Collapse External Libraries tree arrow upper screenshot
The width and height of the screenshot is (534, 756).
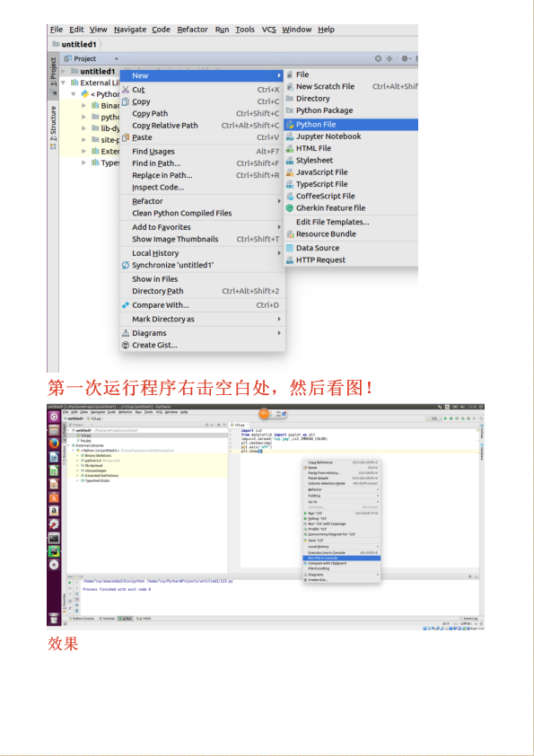click(63, 83)
